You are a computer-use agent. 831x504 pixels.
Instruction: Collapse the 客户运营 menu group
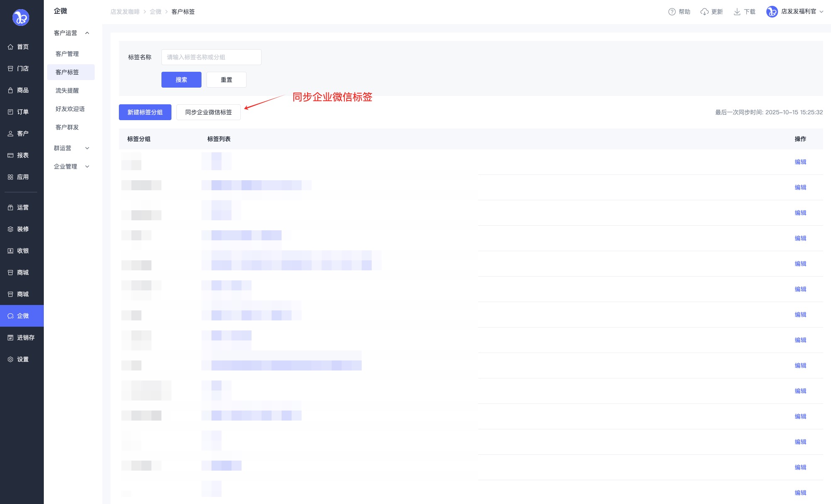tap(87, 33)
